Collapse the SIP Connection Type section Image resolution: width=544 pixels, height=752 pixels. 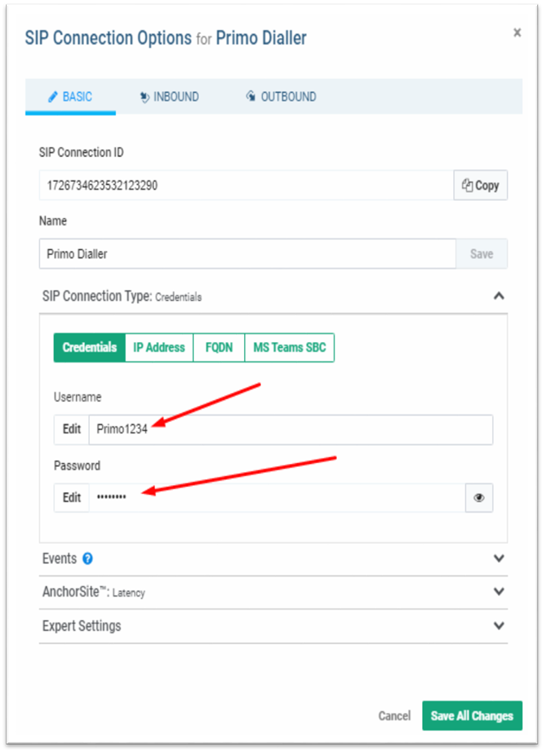pyautogui.click(x=499, y=296)
